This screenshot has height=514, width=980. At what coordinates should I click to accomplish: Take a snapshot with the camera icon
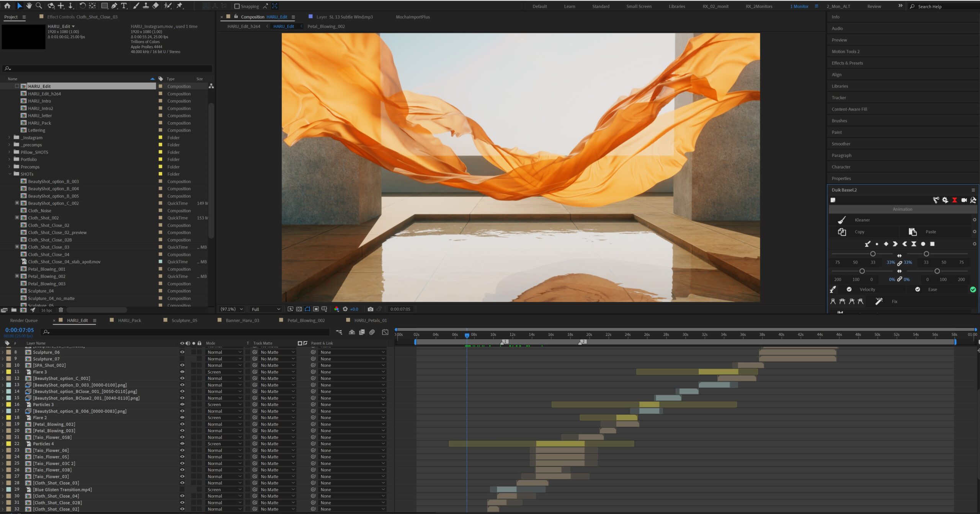click(x=370, y=309)
